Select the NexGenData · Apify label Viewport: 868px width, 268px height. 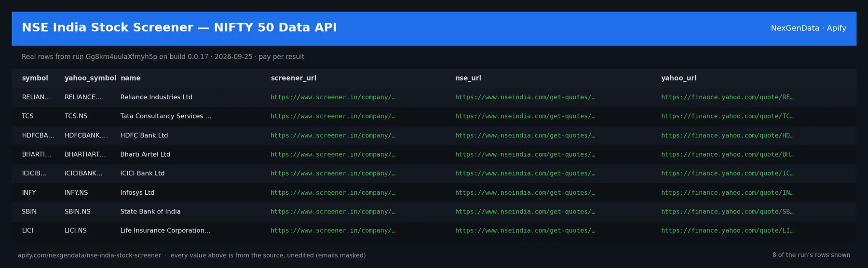coord(808,28)
